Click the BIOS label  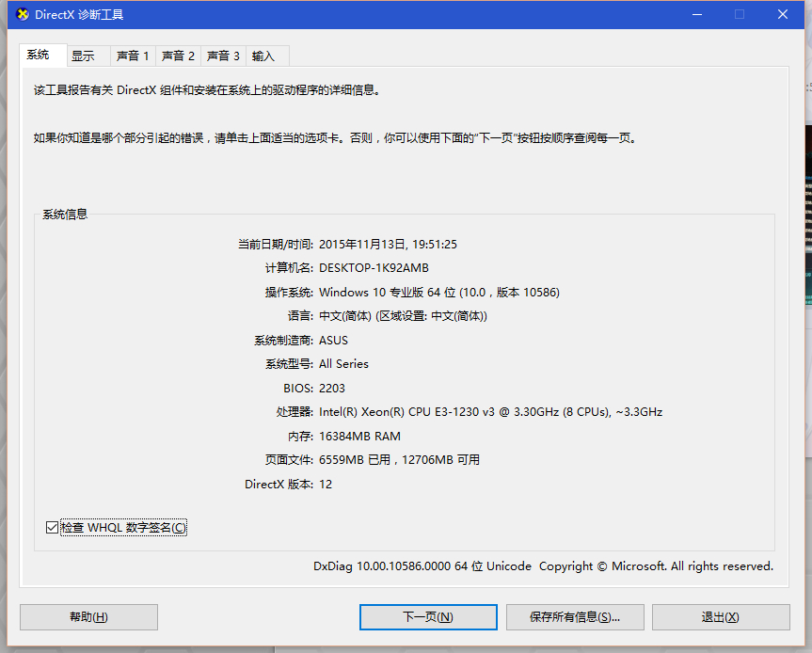coord(298,388)
